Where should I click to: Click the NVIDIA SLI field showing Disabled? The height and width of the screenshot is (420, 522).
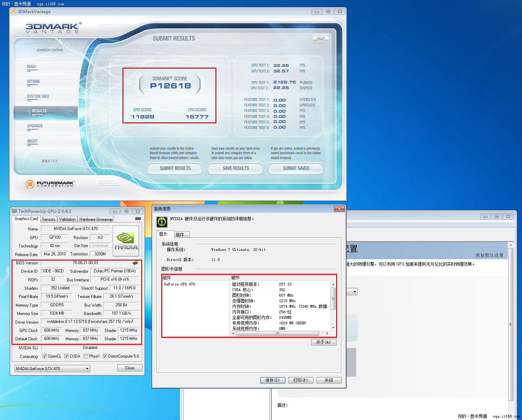[x=90, y=348]
